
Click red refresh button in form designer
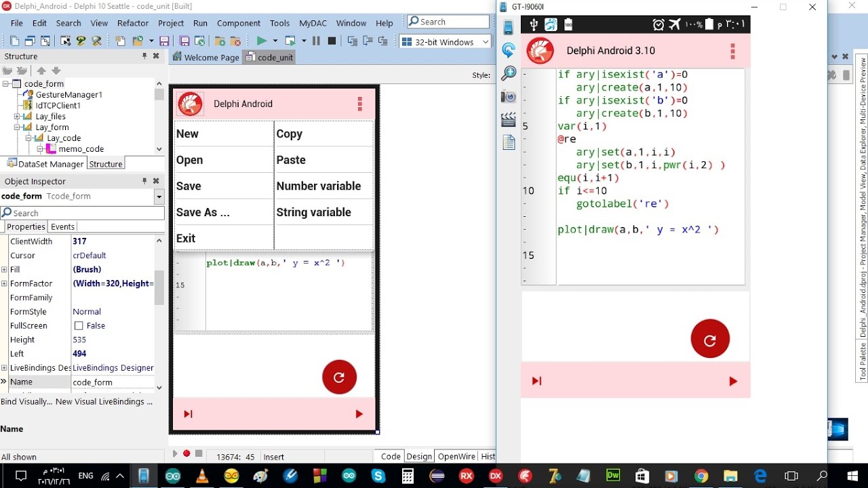pyautogui.click(x=339, y=377)
